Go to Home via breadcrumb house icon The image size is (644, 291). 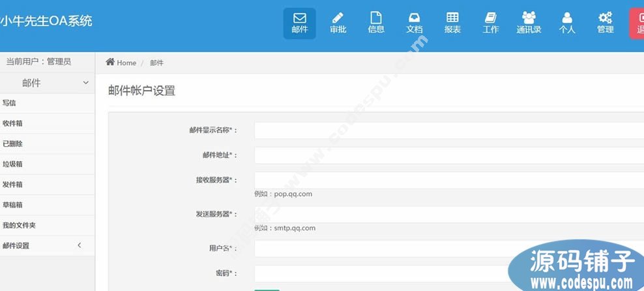(x=110, y=62)
